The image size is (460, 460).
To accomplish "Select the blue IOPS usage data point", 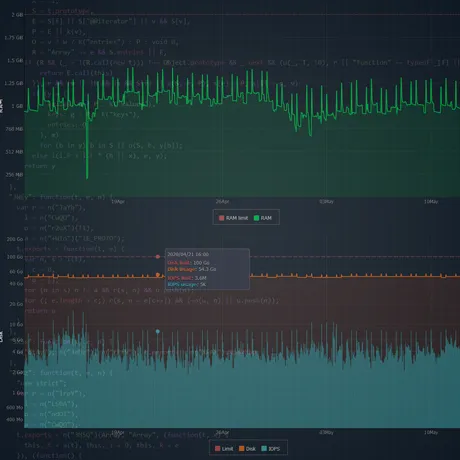I will click(158, 331).
